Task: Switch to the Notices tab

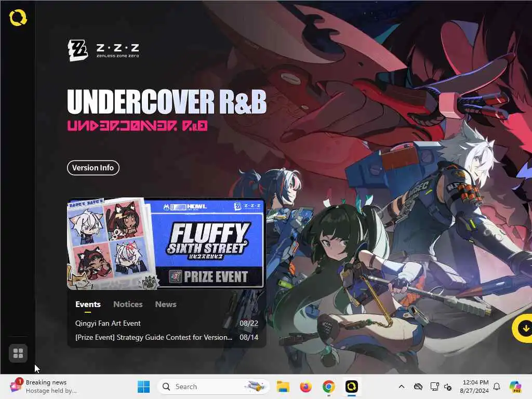Action: pos(128,304)
